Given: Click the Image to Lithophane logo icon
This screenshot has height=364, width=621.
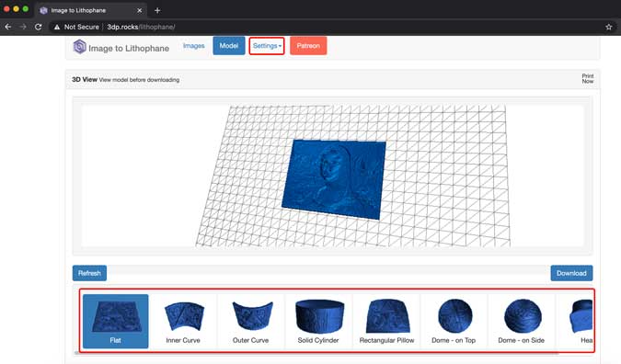Looking at the screenshot, I should click(80, 47).
